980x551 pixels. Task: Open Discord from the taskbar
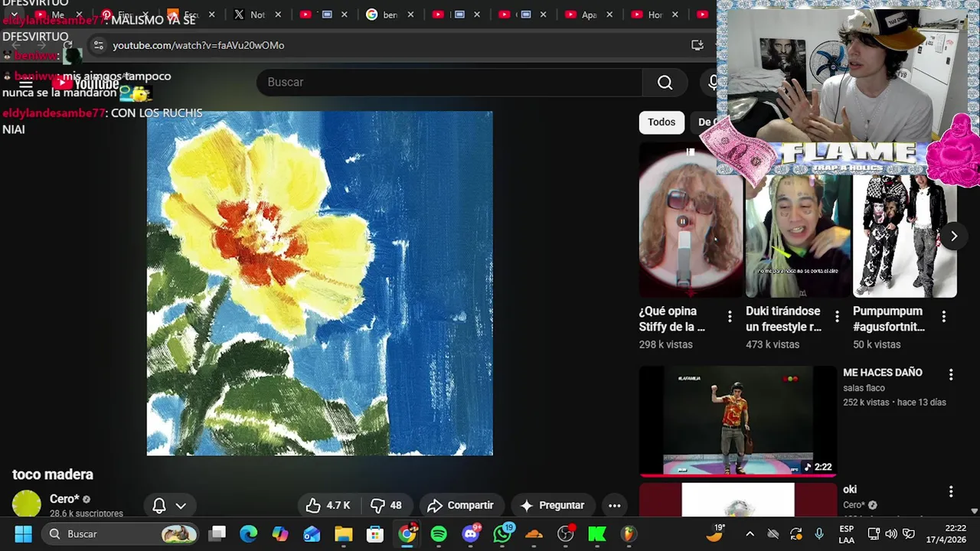pos(471,533)
